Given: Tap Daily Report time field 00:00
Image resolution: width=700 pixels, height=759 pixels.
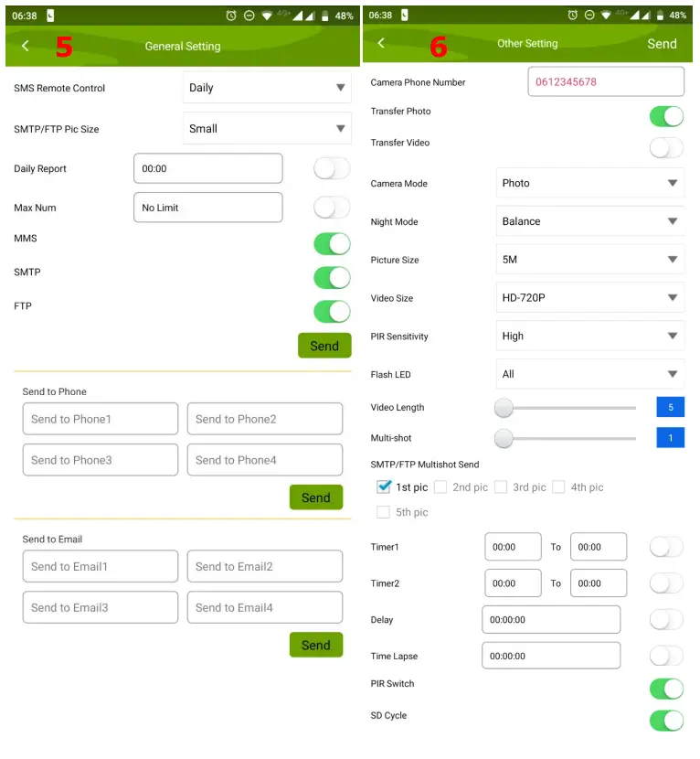Looking at the screenshot, I should pos(208,168).
